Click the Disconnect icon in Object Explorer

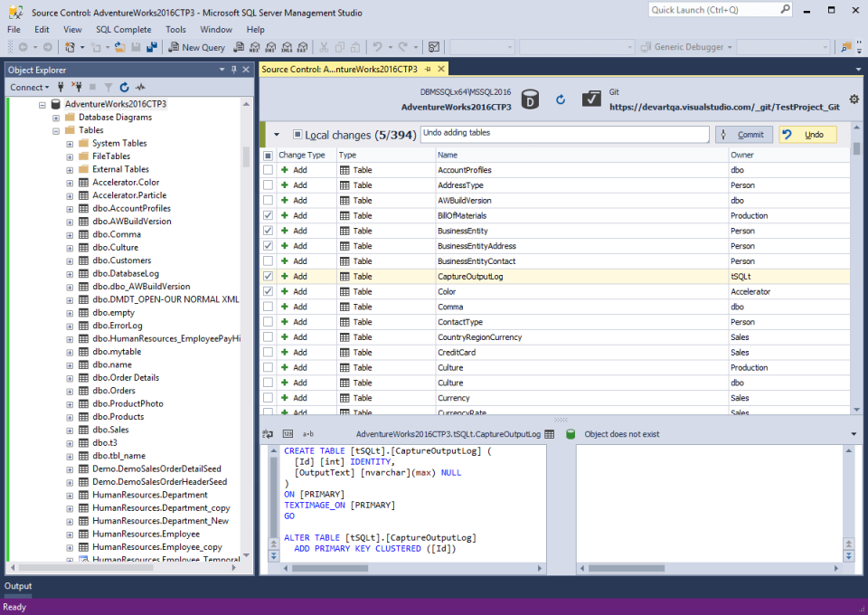tap(77, 88)
